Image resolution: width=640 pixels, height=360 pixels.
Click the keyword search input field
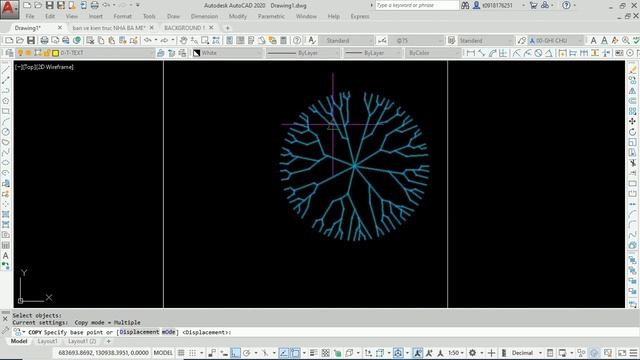tap(417, 5)
